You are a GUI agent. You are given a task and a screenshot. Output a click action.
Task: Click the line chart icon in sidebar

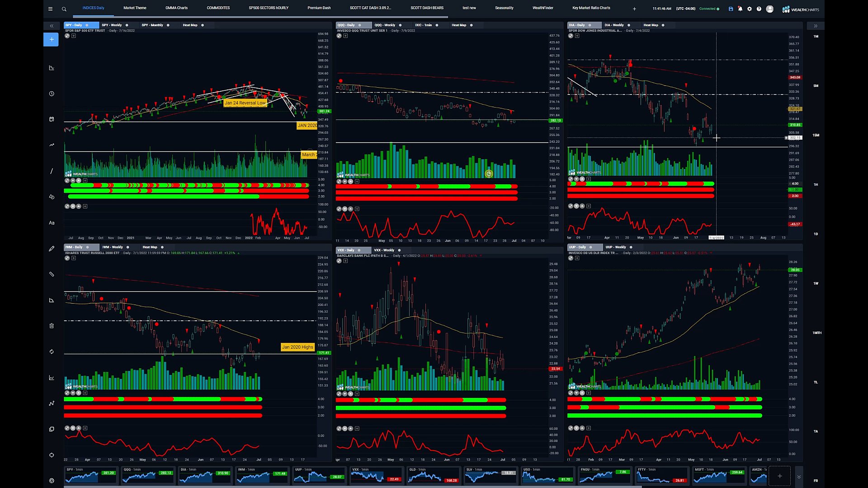pyautogui.click(x=52, y=378)
